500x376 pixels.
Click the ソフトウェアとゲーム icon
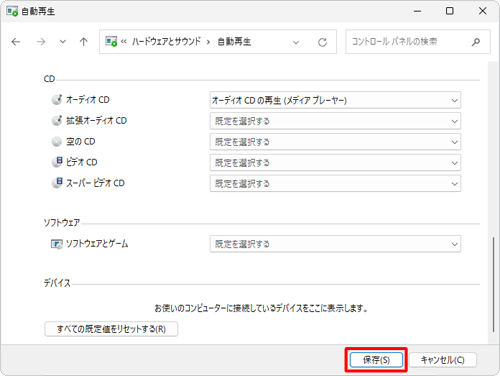57,244
